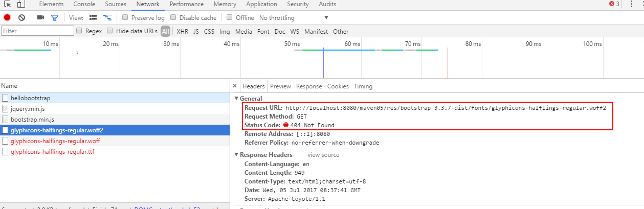This screenshot has width=644, height=209.
Task: Stop recording the network log
Action: click(x=7, y=17)
